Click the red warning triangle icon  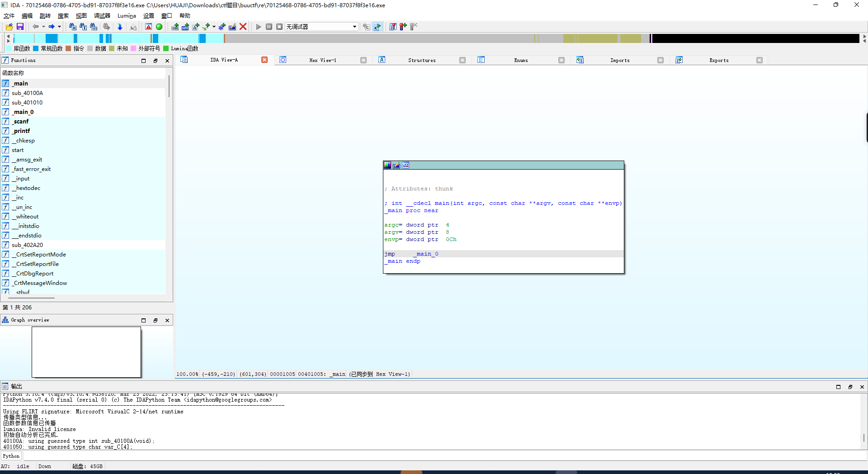pos(148,27)
